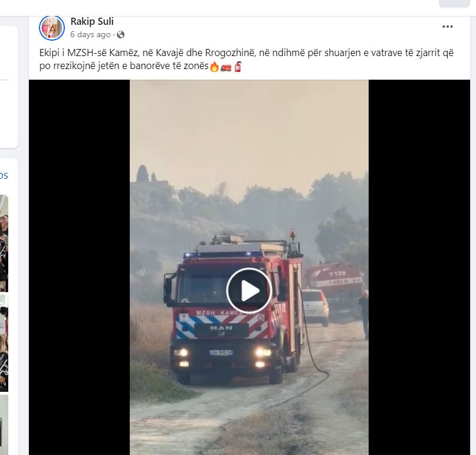Click the Rakip Suli name link
The width and height of the screenshot is (476, 455).
tap(92, 21)
